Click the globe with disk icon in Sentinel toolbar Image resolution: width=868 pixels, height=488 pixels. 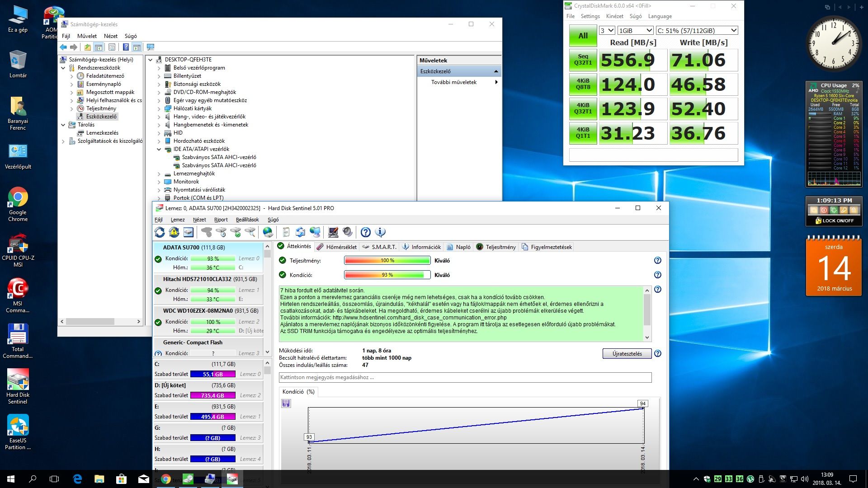(x=268, y=232)
